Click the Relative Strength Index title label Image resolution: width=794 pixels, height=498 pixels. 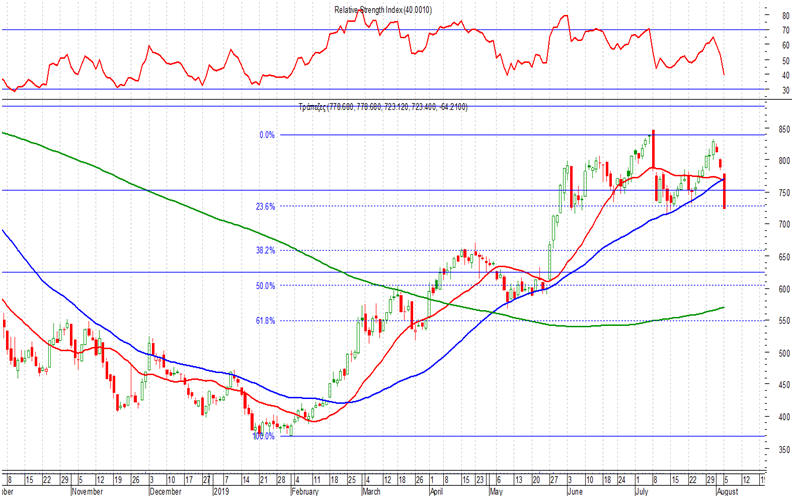click(383, 10)
